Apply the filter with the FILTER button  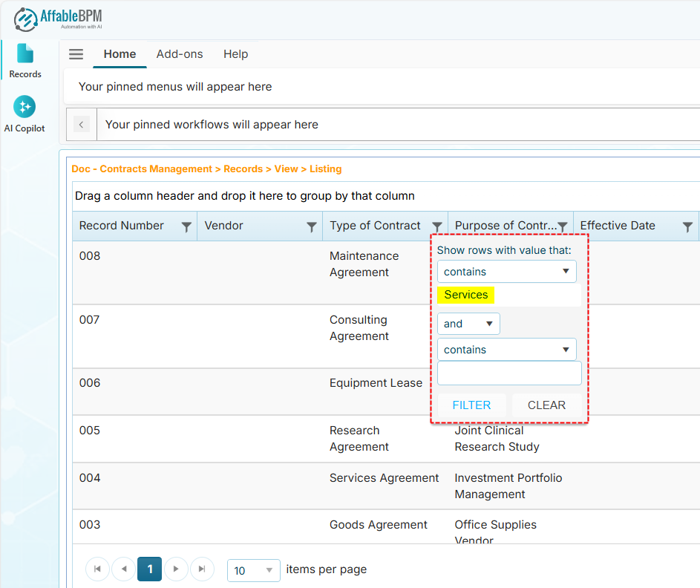[x=471, y=405]
